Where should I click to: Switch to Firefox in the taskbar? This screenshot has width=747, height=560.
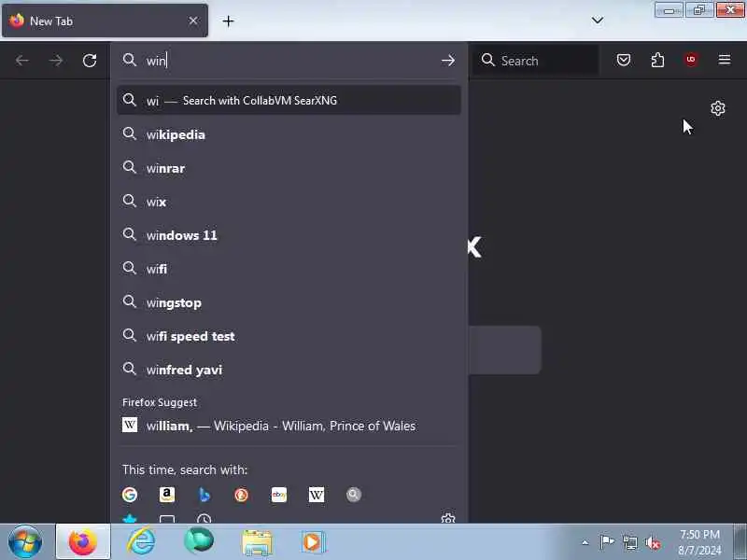(83, 542)
